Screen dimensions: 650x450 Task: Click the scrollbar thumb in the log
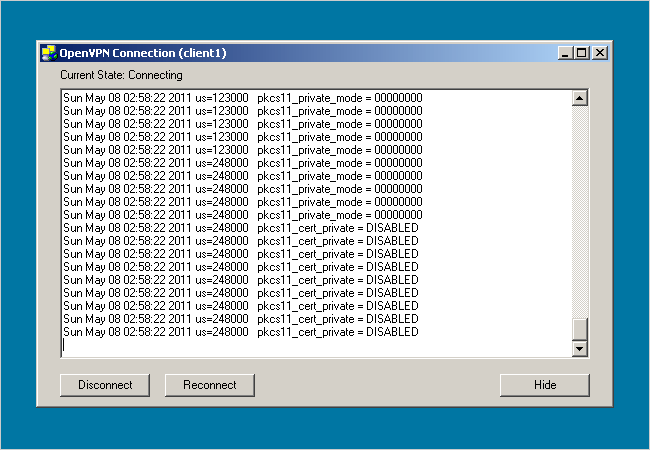tap(580, 329)
